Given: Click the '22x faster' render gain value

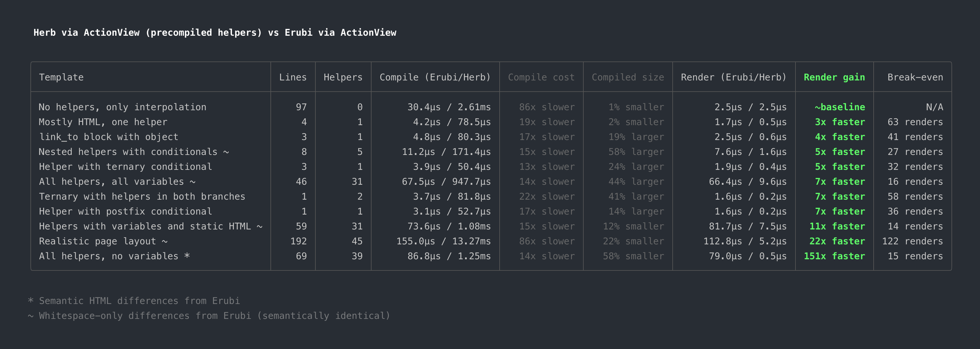Looking at the screenshot, I should tap(837, 241).
